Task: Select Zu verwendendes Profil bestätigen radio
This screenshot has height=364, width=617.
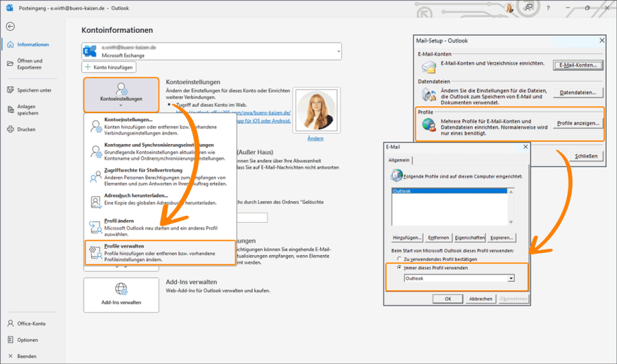Action: [x=400, y=259]
